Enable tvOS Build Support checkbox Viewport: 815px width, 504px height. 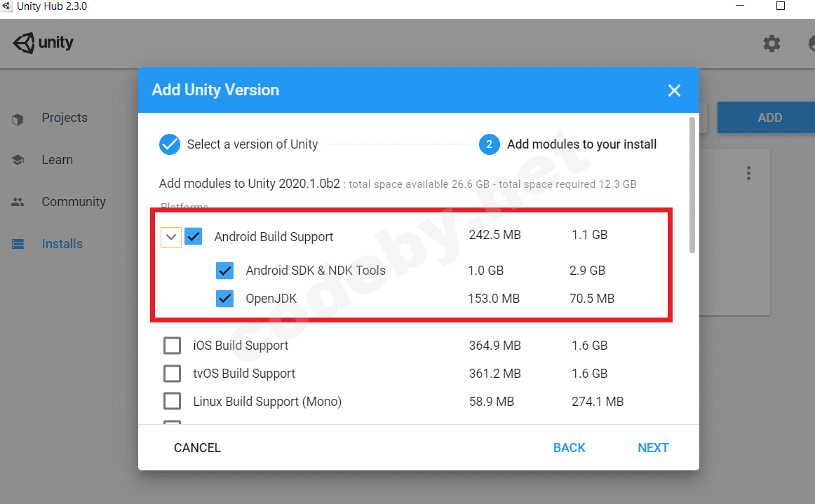(172, 374)
